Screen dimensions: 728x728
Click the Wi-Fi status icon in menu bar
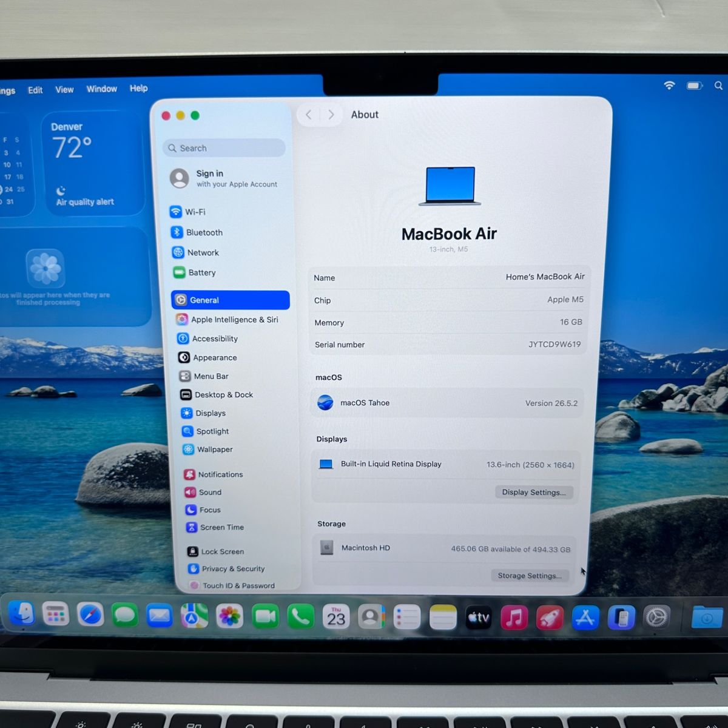(669, 85)
